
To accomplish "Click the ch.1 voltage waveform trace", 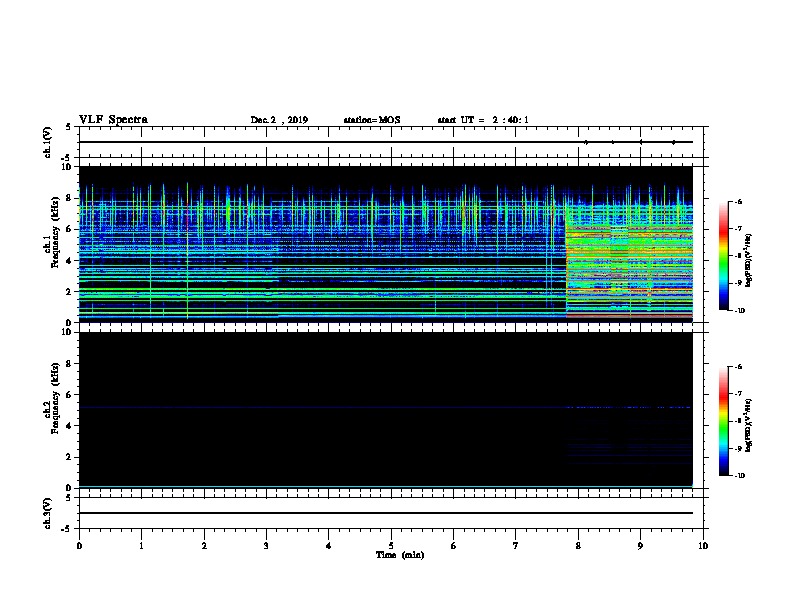I will [x=386, y=142].
